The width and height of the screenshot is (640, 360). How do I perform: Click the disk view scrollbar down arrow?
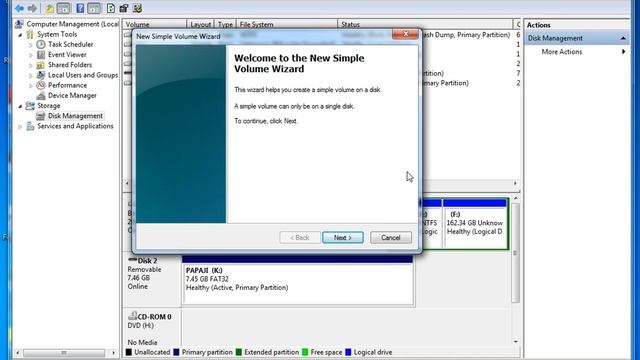coord(516,342)
